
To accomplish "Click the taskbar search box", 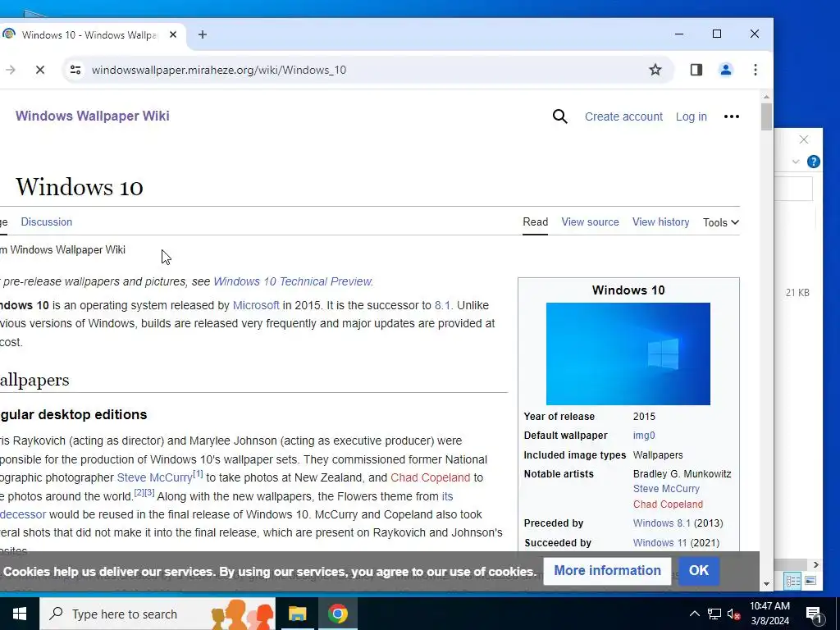I will [x=157, y=614].
